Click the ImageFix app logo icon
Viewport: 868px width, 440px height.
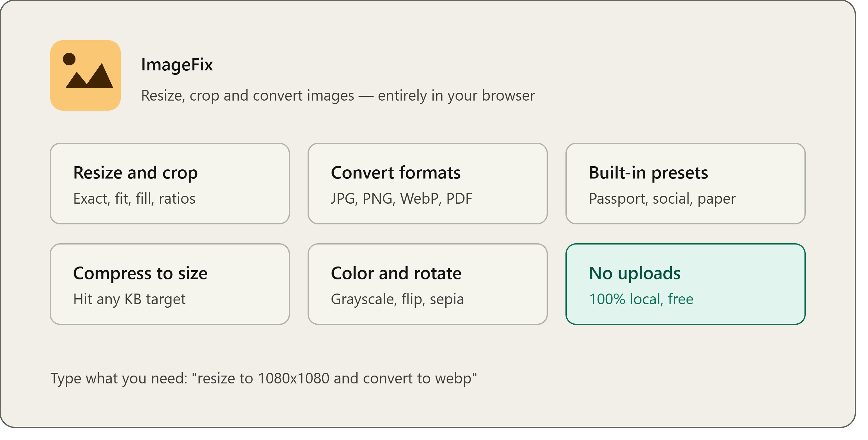(x=86, y=75)
